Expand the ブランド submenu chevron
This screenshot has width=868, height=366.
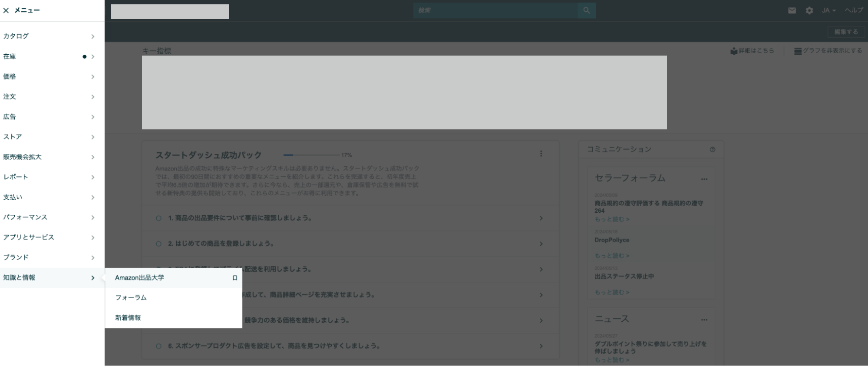click(x=92, y=257)
